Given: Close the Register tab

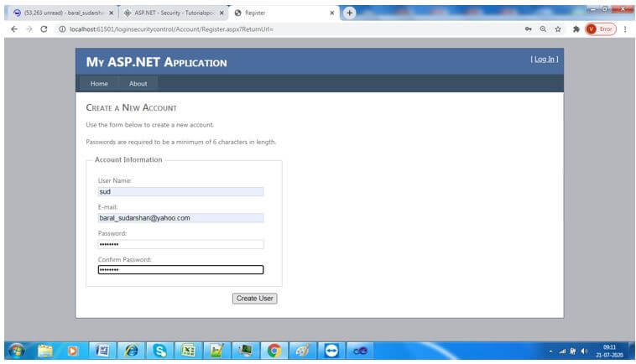Looking at the screenshot, I should [x=331, y=13].
